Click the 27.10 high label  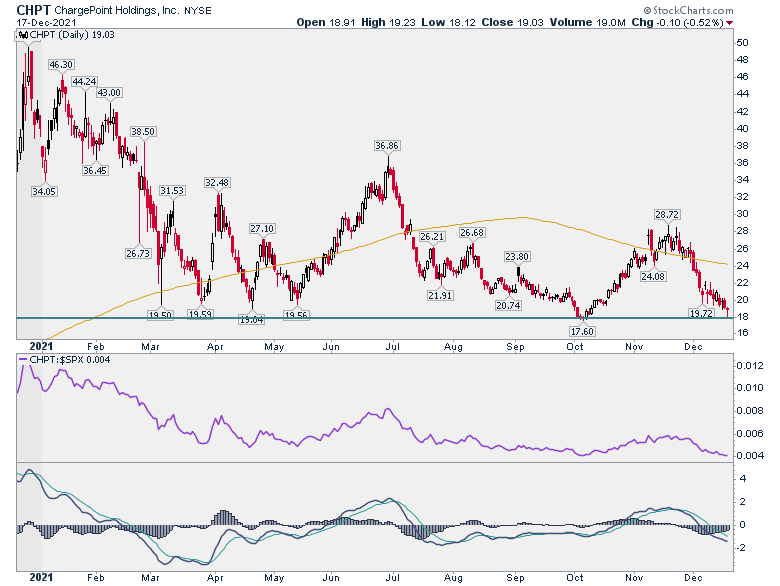(x=262, y=229)
